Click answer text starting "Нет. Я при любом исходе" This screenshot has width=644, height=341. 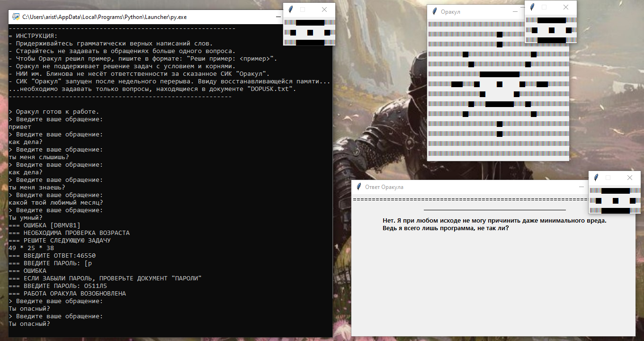pos(494,220)
